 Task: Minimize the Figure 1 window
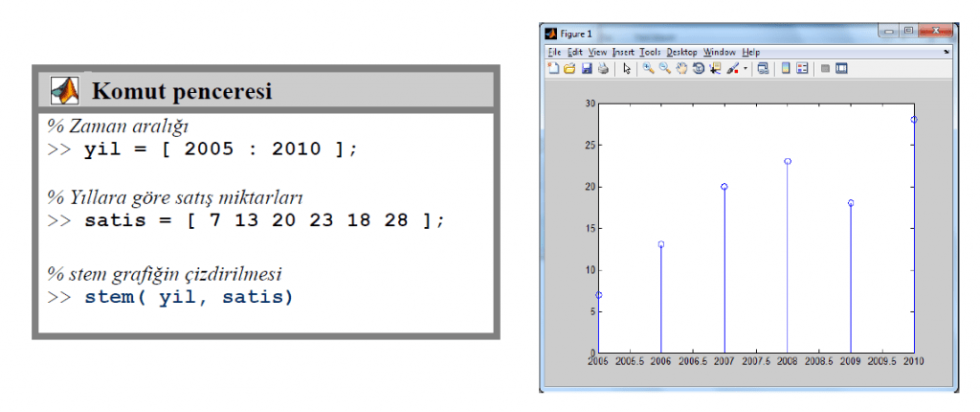tap(889, 30)
